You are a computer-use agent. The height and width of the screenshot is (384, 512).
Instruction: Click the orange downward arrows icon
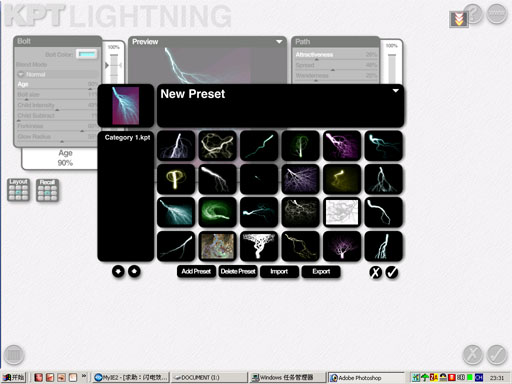click(x=459, y=19)
